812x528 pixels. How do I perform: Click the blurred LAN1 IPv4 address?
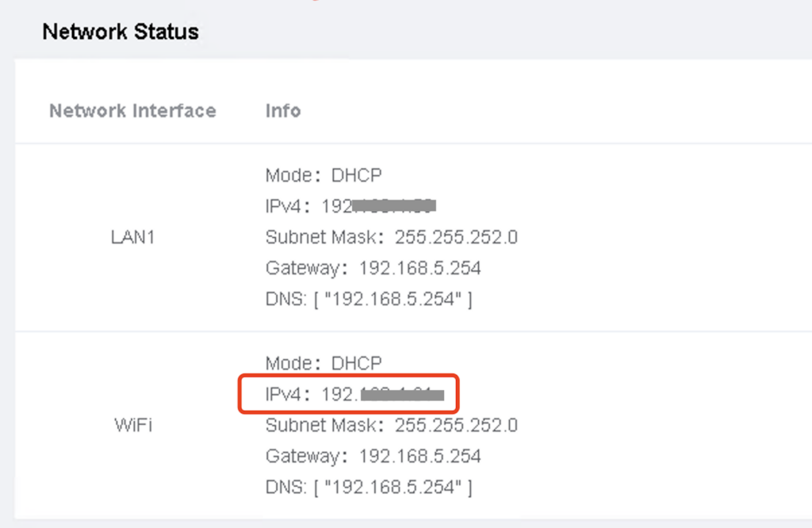point(393,206)
